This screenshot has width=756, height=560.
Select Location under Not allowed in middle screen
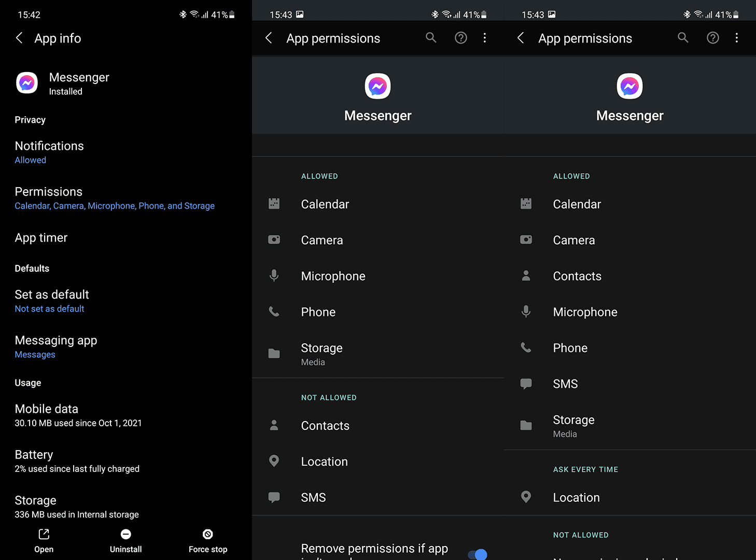[x=378, y=461]
